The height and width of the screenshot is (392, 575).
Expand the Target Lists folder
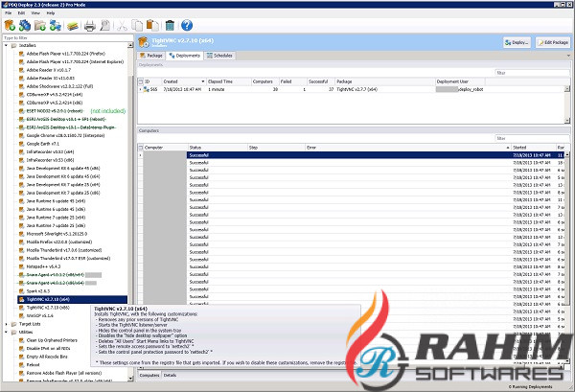[x=6, y=324]
